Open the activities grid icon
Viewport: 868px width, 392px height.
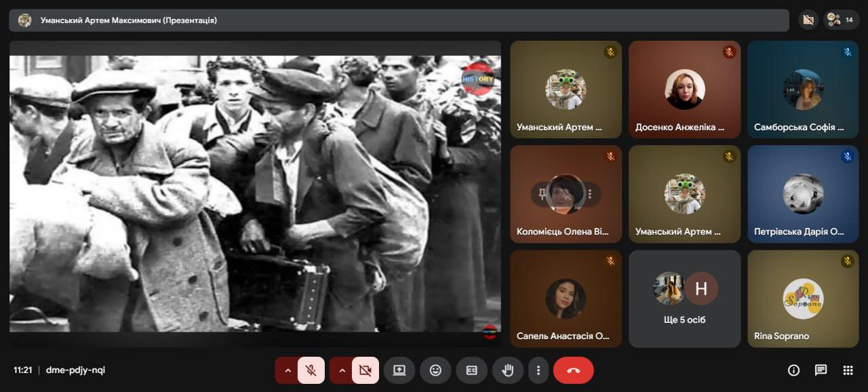(x=848, y=370)
